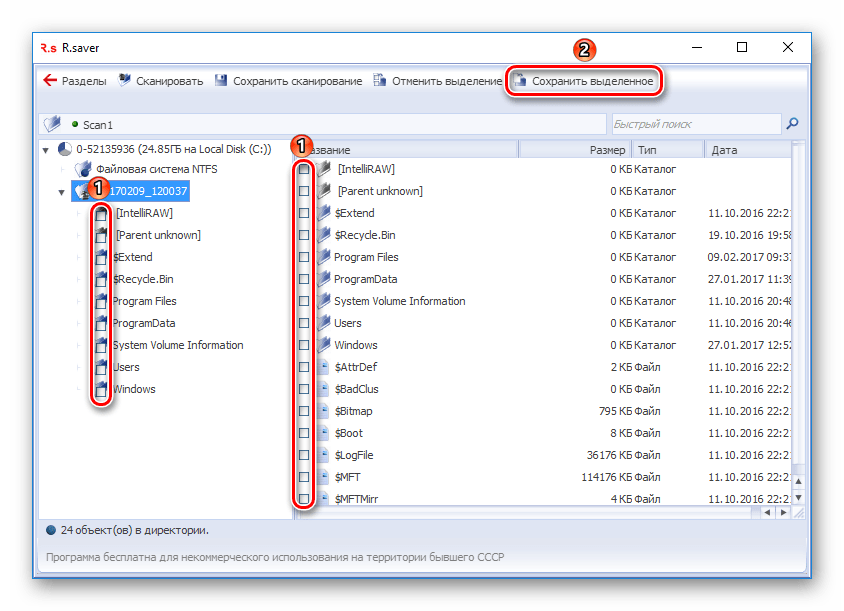Click Сохранить выделенное button text
Image resolution: width=844 pixels, height=611 pixels.
593,81
